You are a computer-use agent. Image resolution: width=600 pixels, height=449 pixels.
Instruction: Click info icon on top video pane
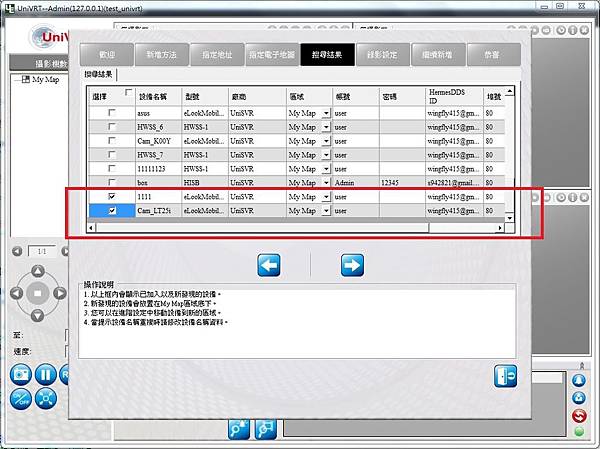572,30
